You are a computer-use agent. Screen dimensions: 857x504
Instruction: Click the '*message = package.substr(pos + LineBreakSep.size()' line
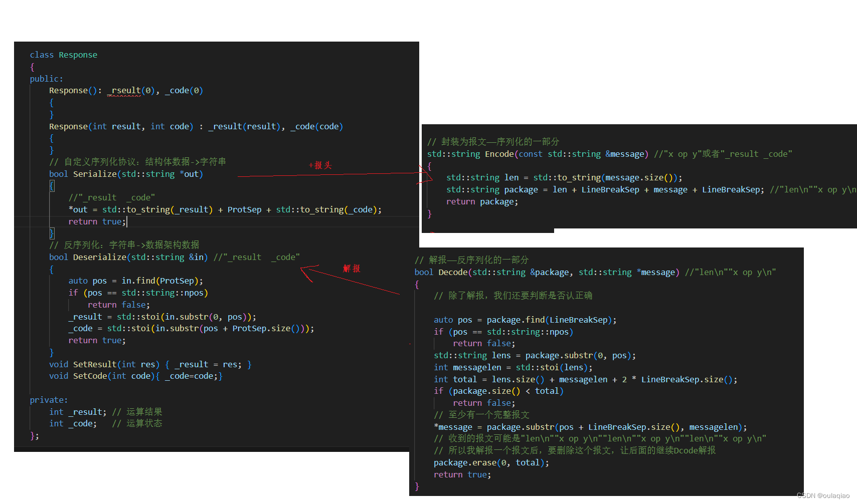click(590, 427)
